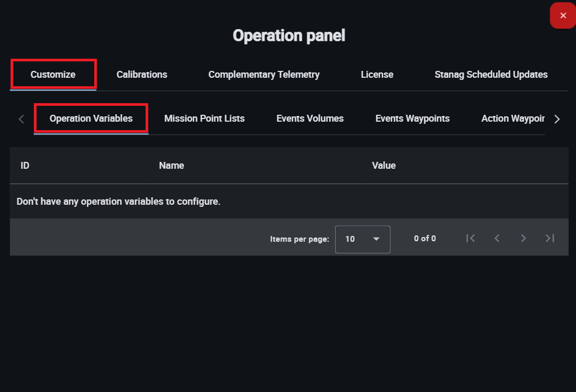576x392 pixels.
Task: Expand the Items per page dropdown
Action: click(363, 239)
